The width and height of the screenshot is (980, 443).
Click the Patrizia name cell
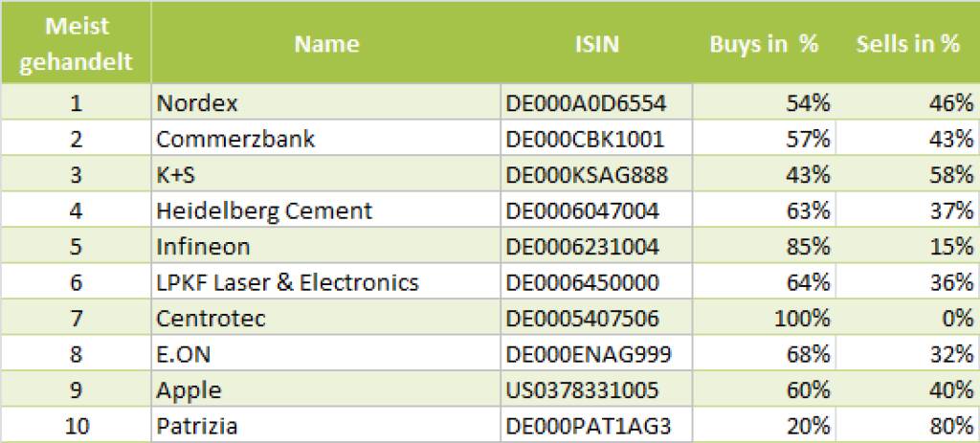197,426
